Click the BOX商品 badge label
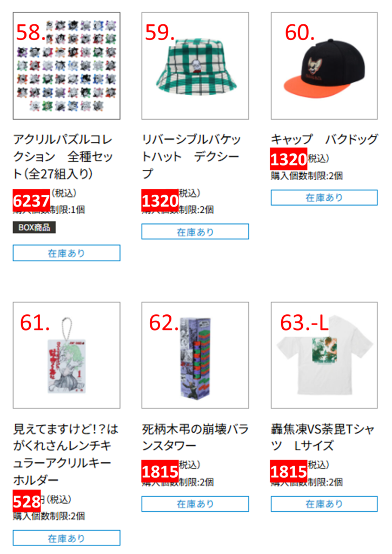The image size is (392, 554). [34, 228]
